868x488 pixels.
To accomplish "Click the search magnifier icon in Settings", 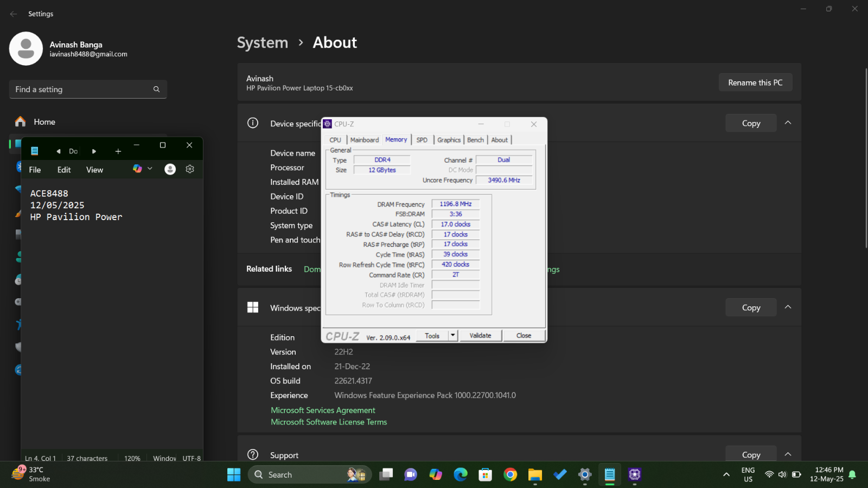I will pos(156,89).
